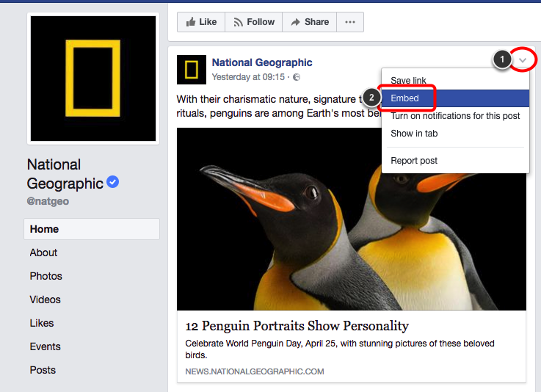Screen dimensions: 541x392
Task: Open the 12 Penguin Portraits Show Personality headline
Action: coord(297,326)
